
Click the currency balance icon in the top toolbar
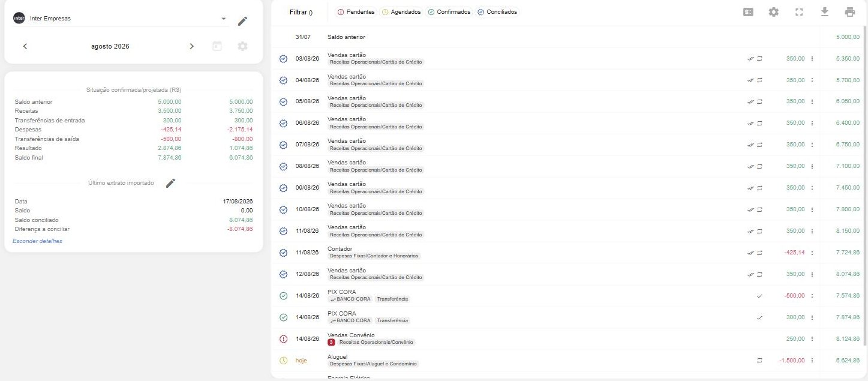point(748,12)
